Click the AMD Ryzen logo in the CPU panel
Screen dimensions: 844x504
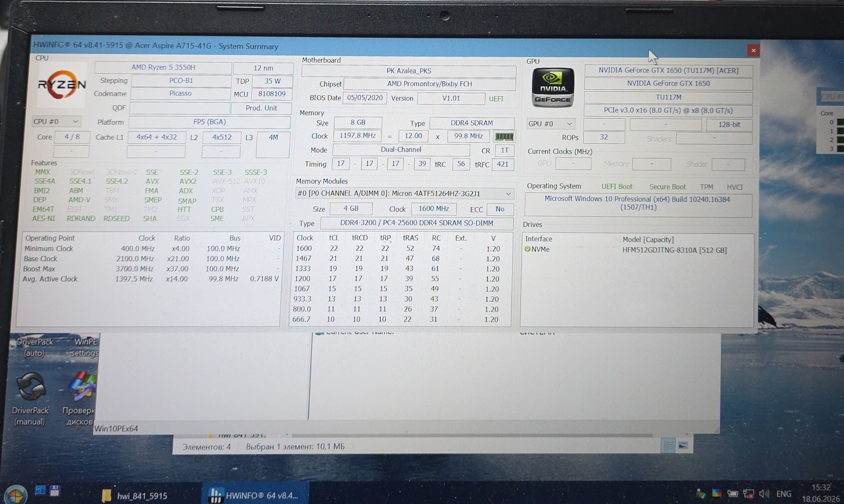coord(62,85)
